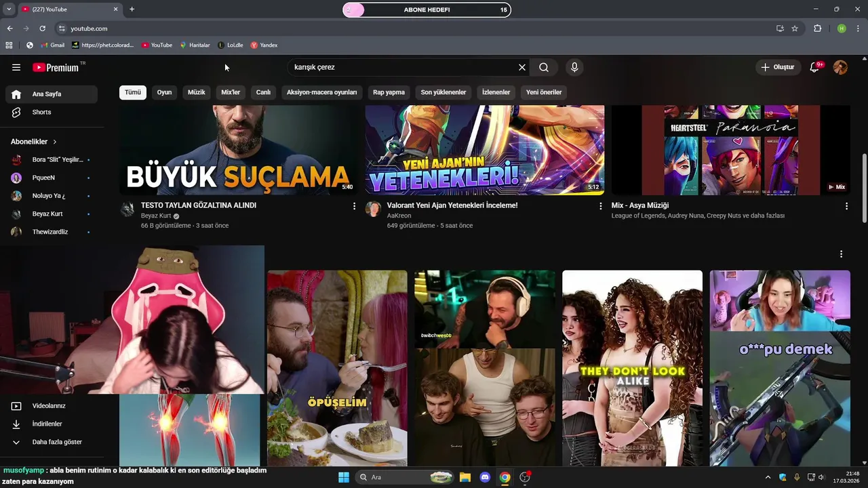The height and width of the screenshot is (488, 868).
Task: Open File Explorer from the taskbar
Action: tap(465, 477)
